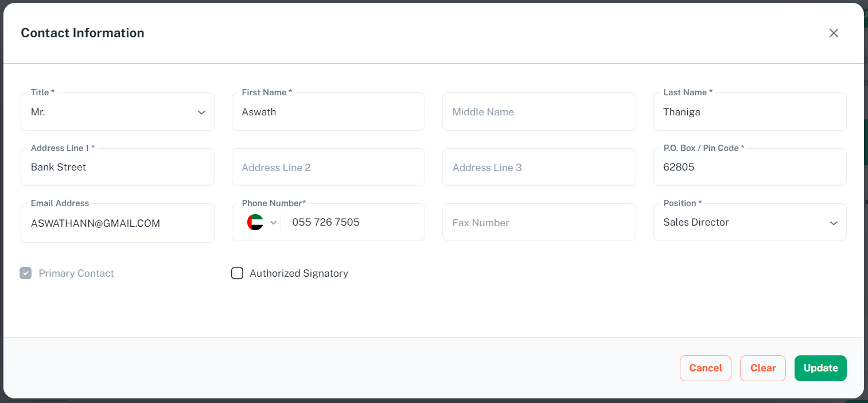This screenshot has height=403, width=868.
Task: Click the UAE flag icon
Action: (x=255, y=222)
